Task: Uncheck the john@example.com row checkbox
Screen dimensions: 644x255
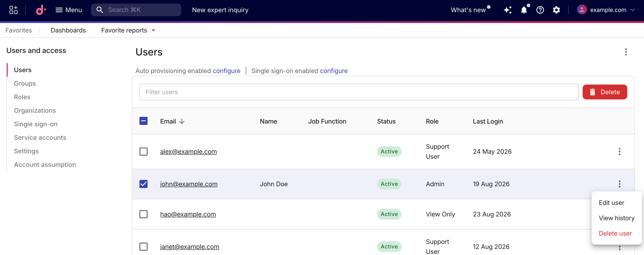Action: [143, 184]
